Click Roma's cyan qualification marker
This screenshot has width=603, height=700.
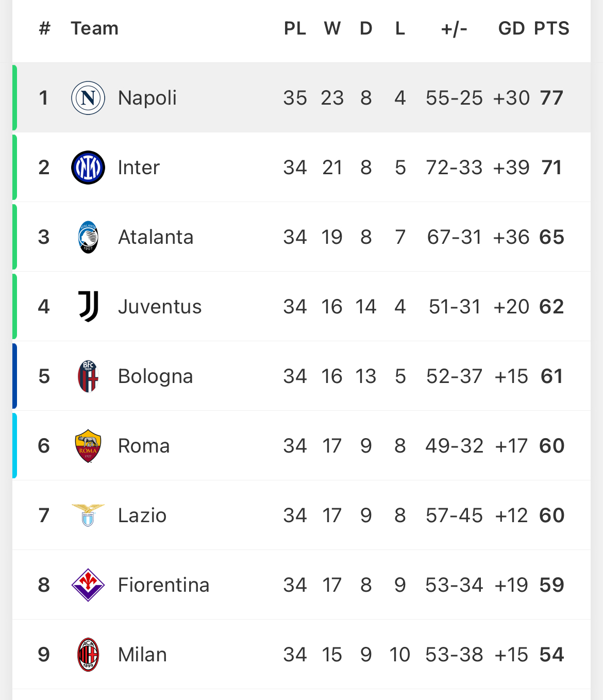pyautogui.click(x=15, y=446)
